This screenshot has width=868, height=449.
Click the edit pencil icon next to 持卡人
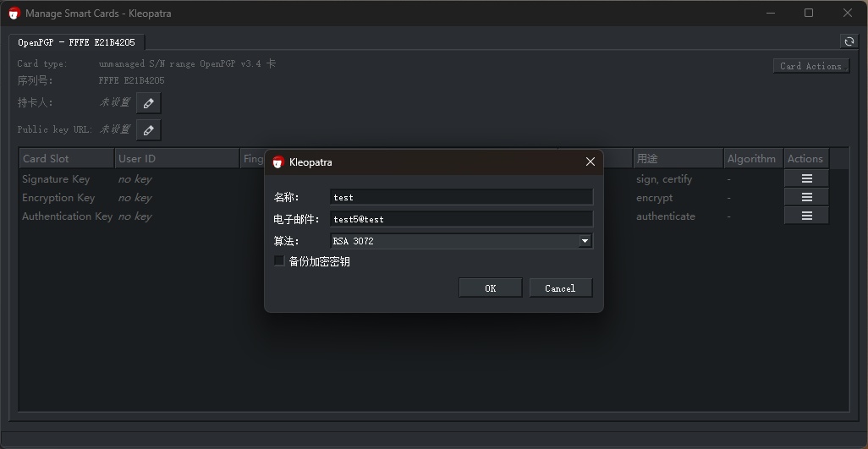click(x=148, y=103)
